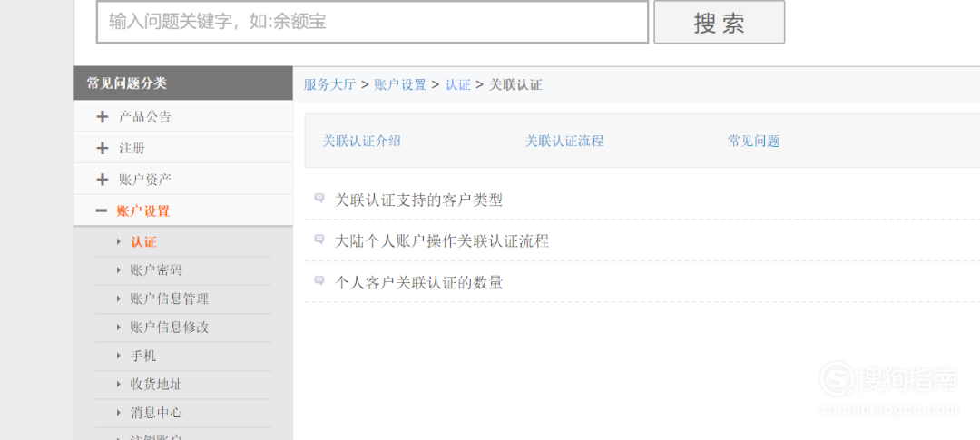Click 关联认证 current breadcrumb text
The width and height of the screenshot is (980, 440).
click(515, 85)
